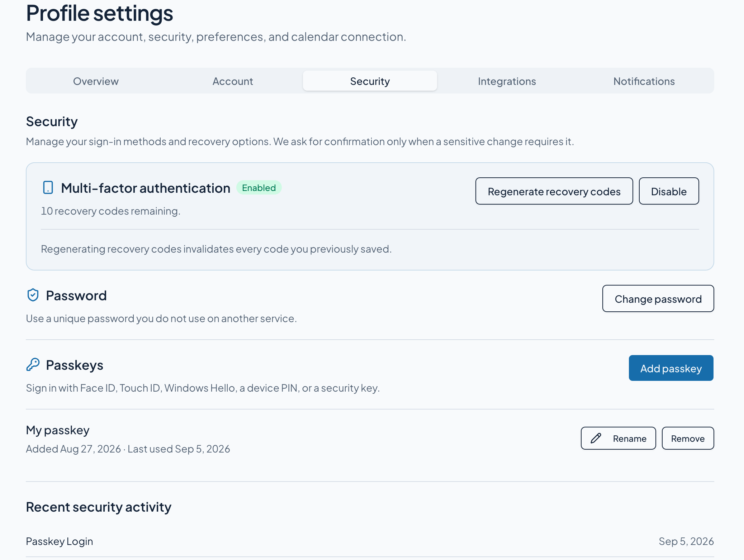Click the regenerating codes warning note
The image size is (744, 560).
click(x=216, y=249)
